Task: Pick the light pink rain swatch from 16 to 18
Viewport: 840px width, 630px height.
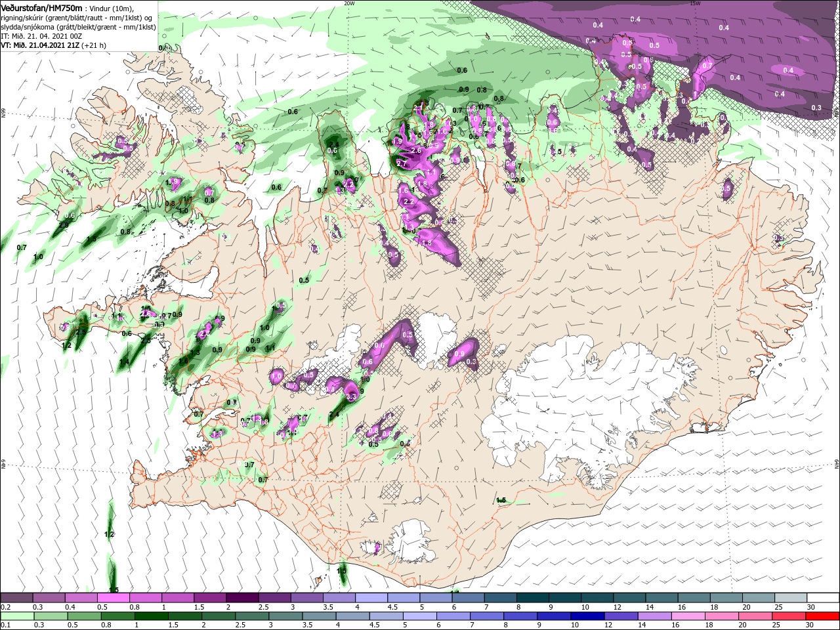Action: click(x=688, y=616)
